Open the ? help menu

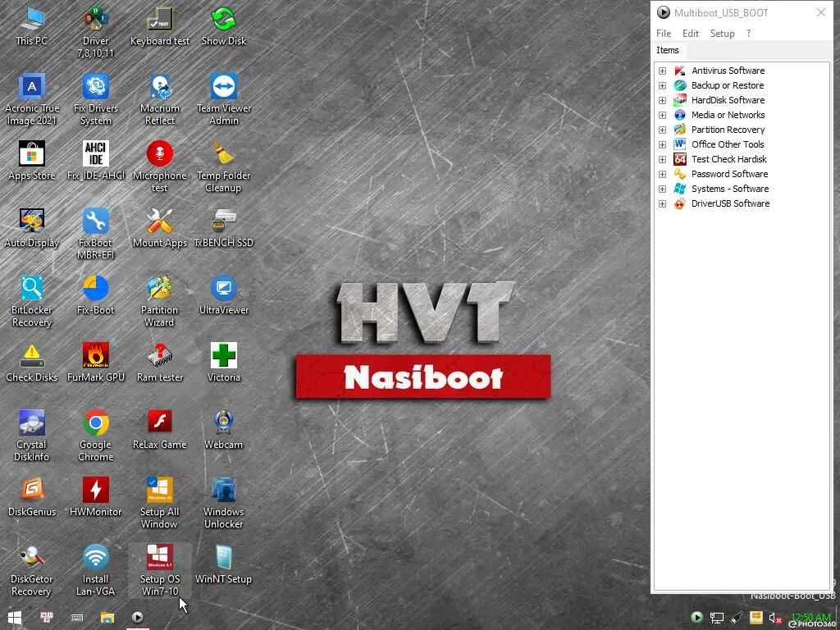pyautogui.click(x=748, y=33)
